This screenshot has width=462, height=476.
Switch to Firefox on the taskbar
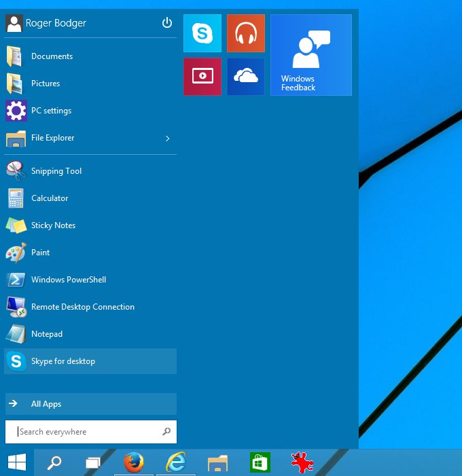pyautogui.click(x=134, y=462)
